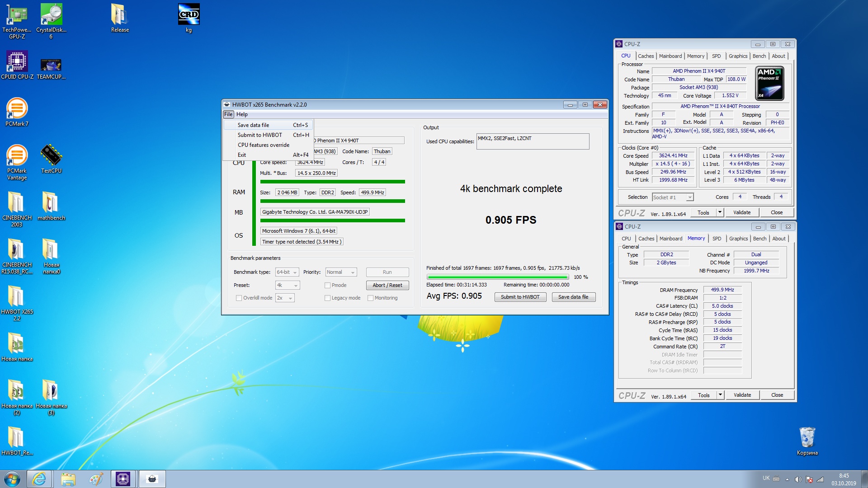Launch PCMark 7 shortcut
Image resolution: width=868 pixels, height=488 pixels.
click(x=17, y=112)
